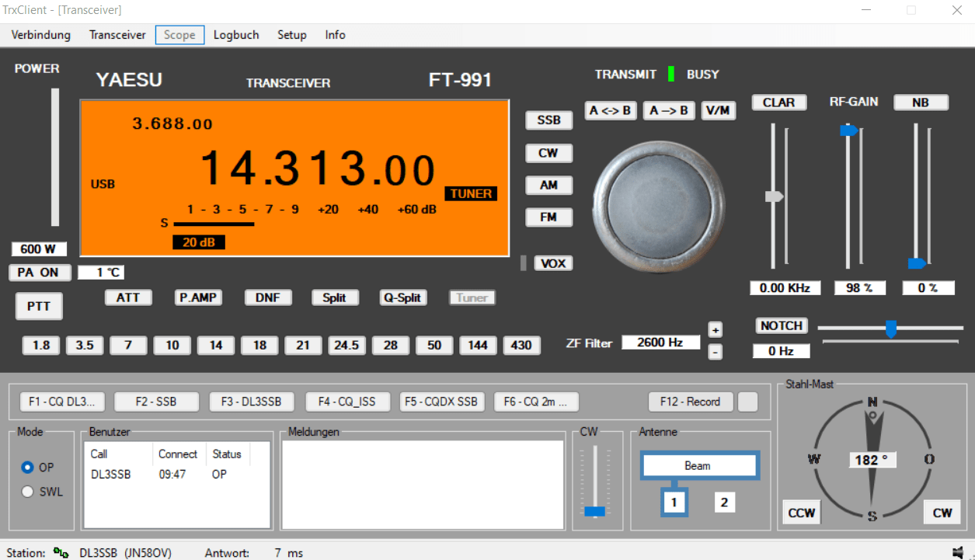Copy VFO with A --> B button
Viewport: 975px width, 560px height.
(669, 110)
